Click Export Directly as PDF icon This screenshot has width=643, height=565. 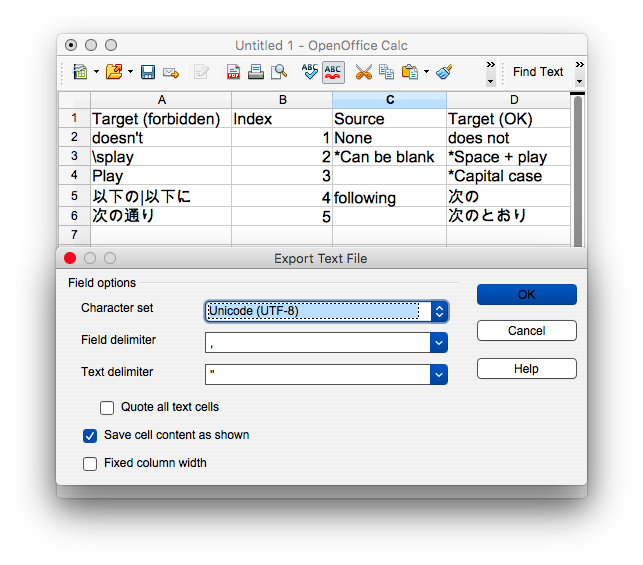tap(233, 72)
